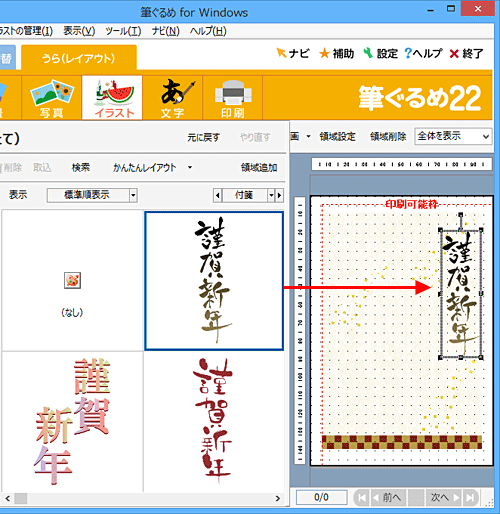Switch to うら(レイアウト) tab
The image size is (500, 514).
[79, 58]
